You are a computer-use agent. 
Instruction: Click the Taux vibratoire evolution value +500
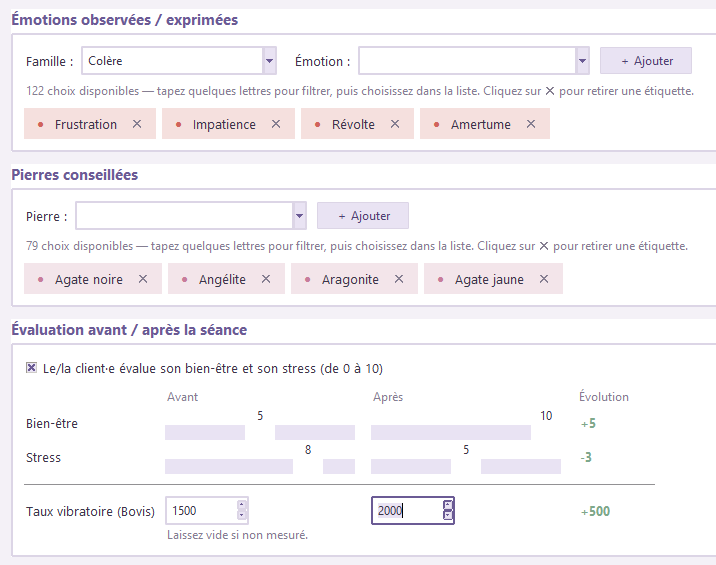click(595, 511)
